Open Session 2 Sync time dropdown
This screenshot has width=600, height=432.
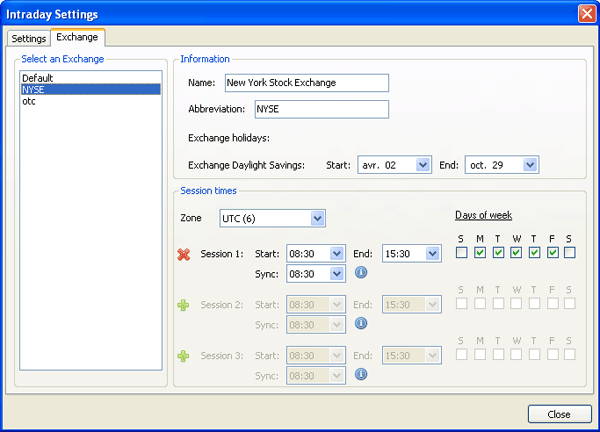point(336,325)
